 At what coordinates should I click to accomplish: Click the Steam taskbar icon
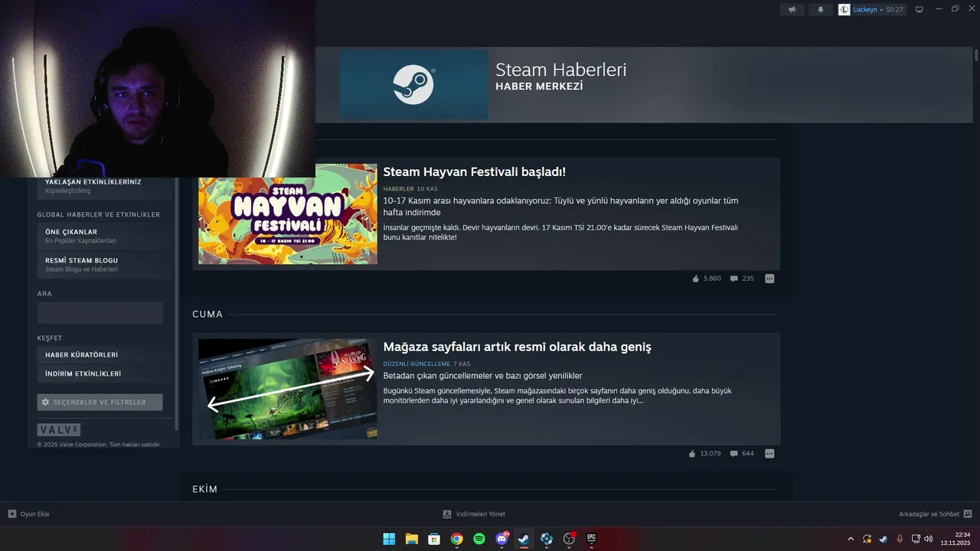[524, 539]
